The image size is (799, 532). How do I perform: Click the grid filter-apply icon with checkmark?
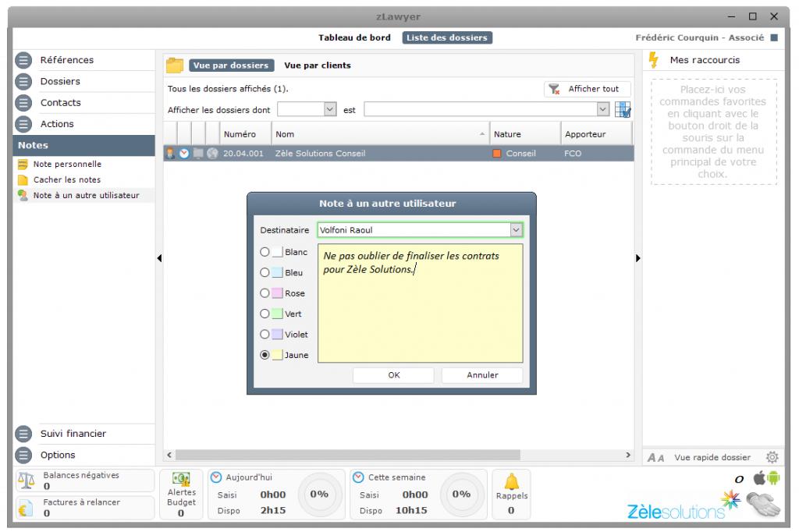click(623, 110)
